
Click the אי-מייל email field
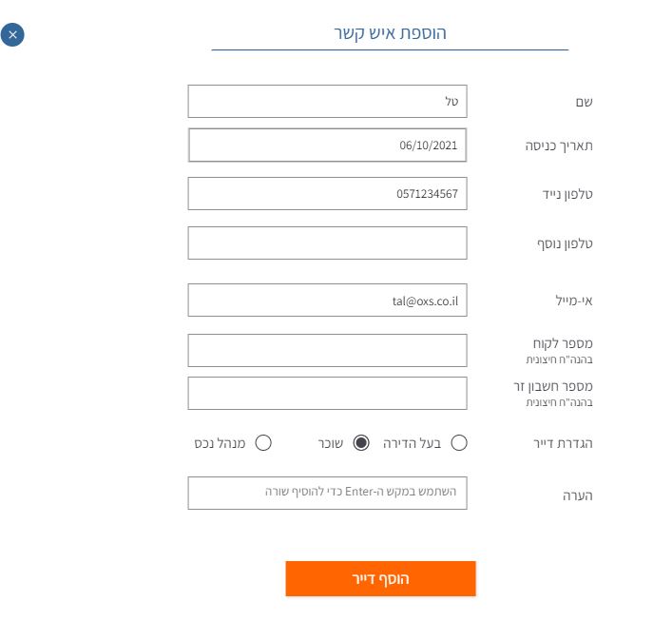pyautogui.click(x=327, y=300)
